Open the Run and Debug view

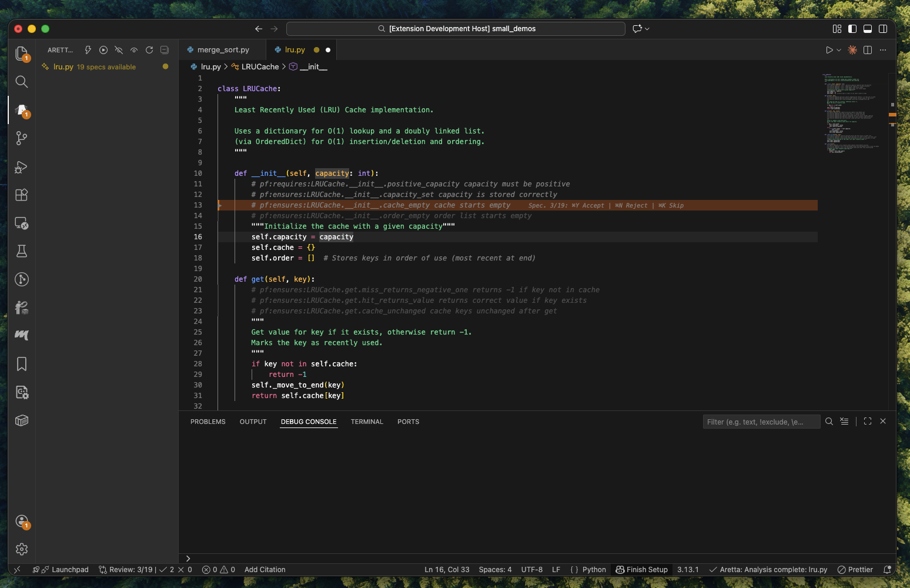click(x=22, y=167)
